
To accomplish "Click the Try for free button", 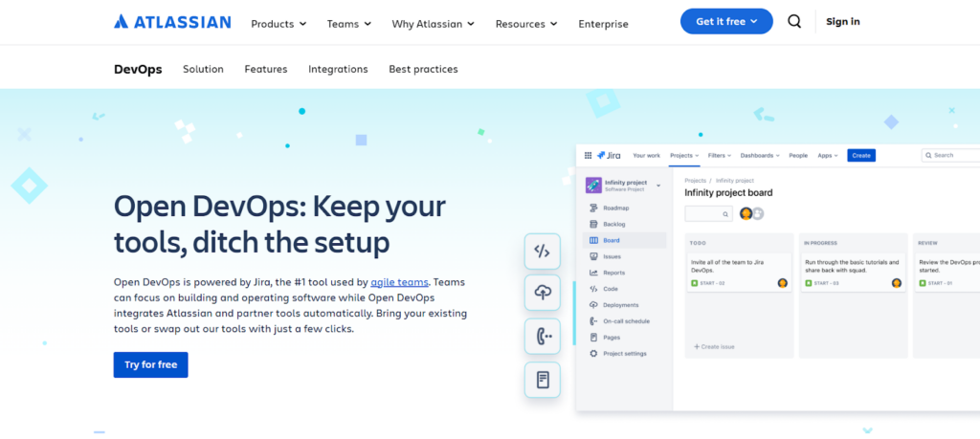I will 150,364.
